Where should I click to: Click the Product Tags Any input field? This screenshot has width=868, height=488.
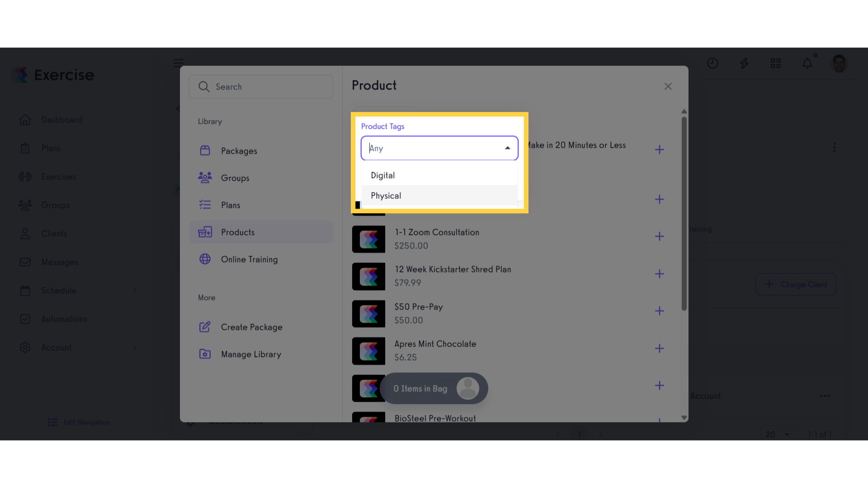click(439, 148)
